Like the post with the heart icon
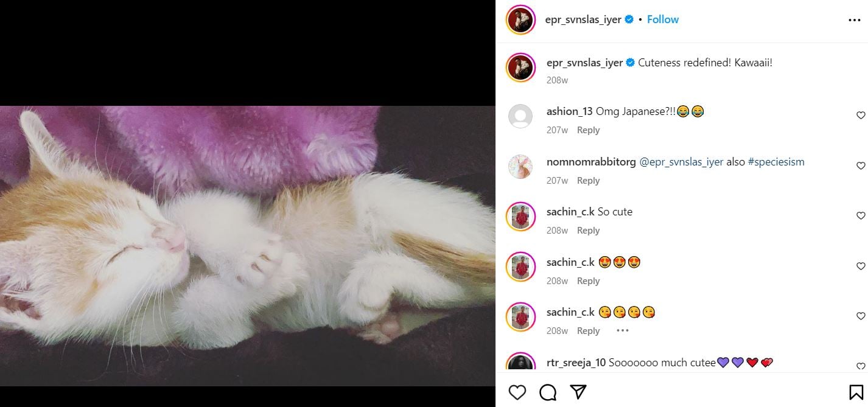Viewport: 868px width, 407px height. point(517,392)
